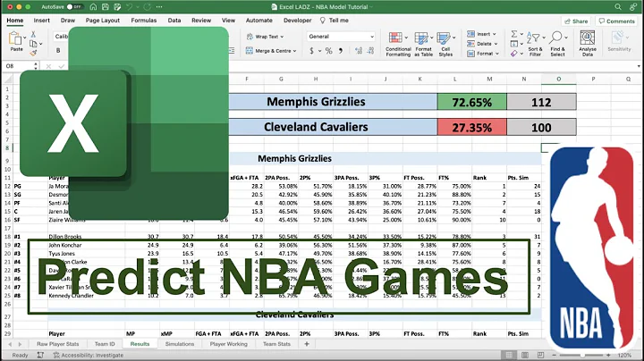This screenshot has height=361, width=644.
Task: Click the Name Box showing O8
Action: [19, 65]
